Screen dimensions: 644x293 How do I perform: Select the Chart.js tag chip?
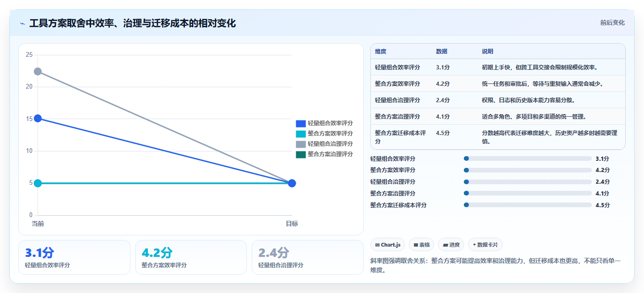388,245
